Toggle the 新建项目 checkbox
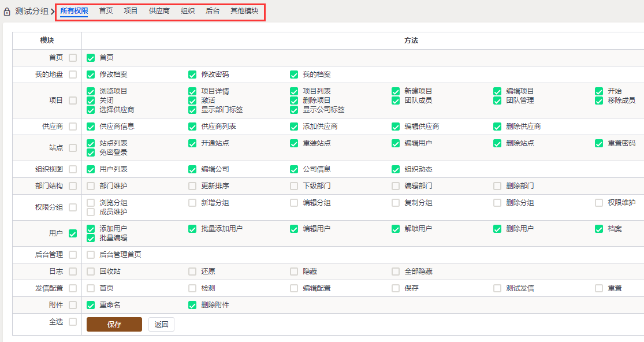 [396, 91]
